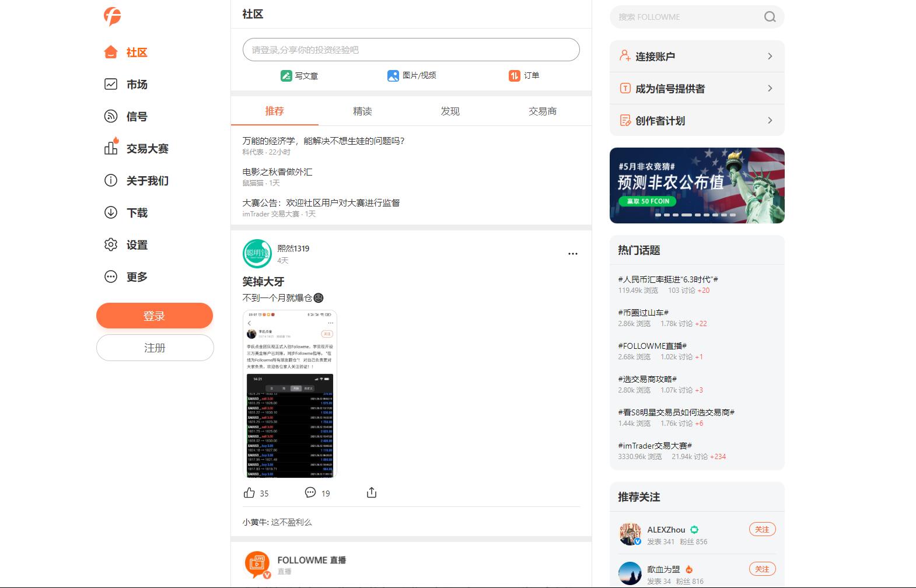Like the 笑掉大牙 post
The image size is (916, 588).
pos(250,492)
